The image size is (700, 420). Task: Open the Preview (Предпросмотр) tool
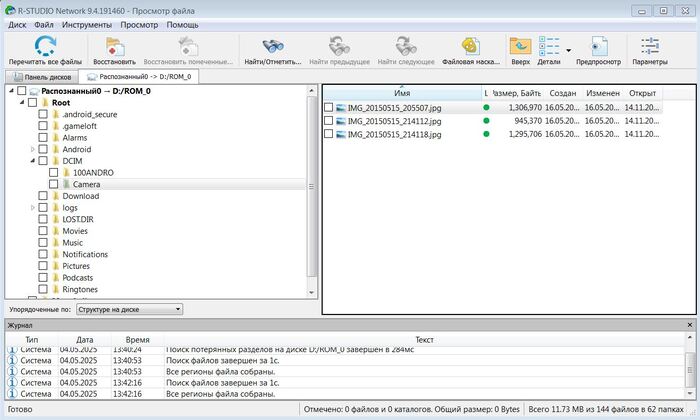pos(598,46)
